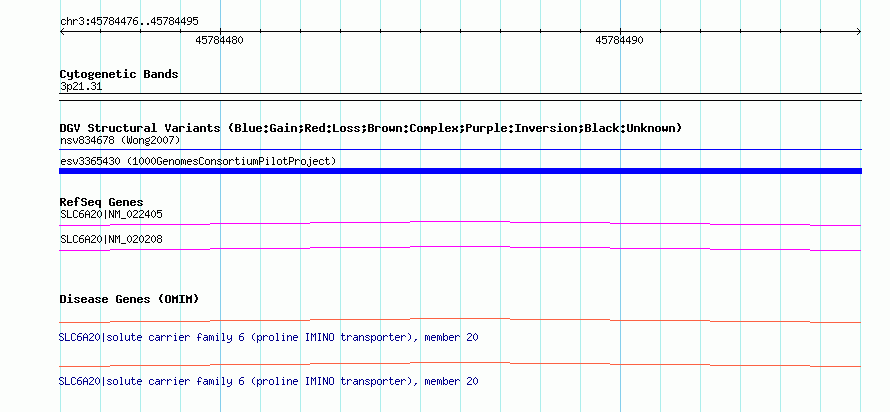Viewport: 890px width, 412px height.
Task: Open SLC6A20|NM_020208 transcript label
Action: pyautogui.click(x=111, y=239)
